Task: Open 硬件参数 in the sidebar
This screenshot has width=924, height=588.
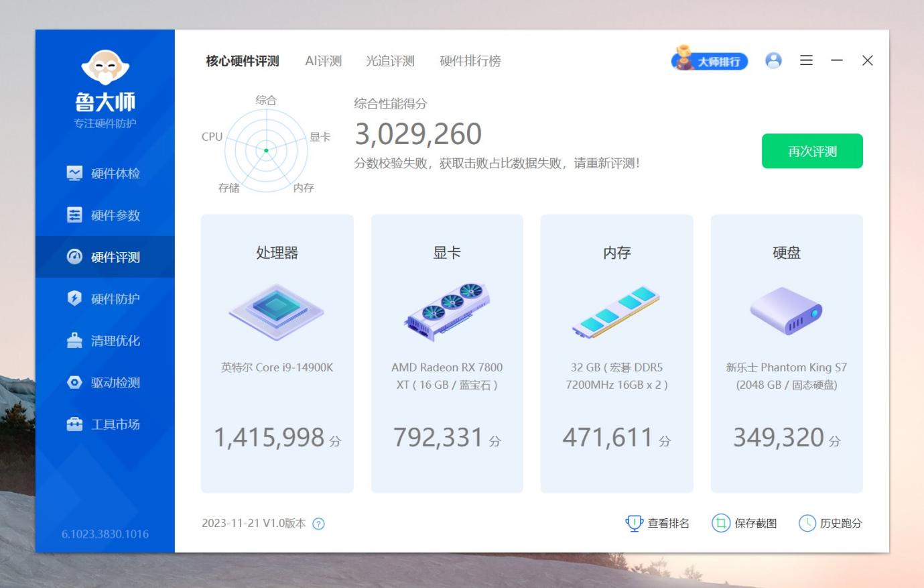Action: click(105, 215)
